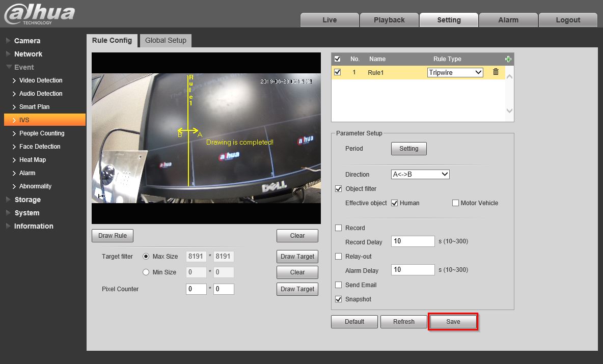Uncheck the Snapshot checkbox
Viewport: 603px width, 364px height.
339,299
